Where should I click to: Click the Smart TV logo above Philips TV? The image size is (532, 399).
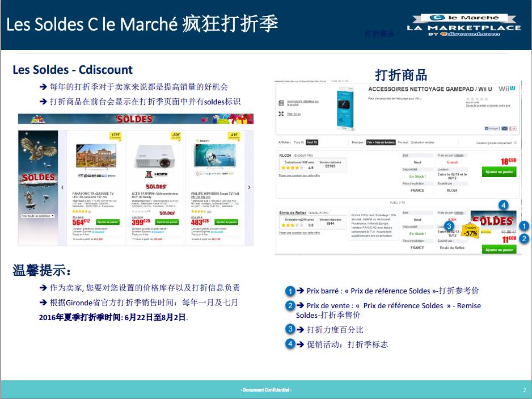(x=202, y=140)
